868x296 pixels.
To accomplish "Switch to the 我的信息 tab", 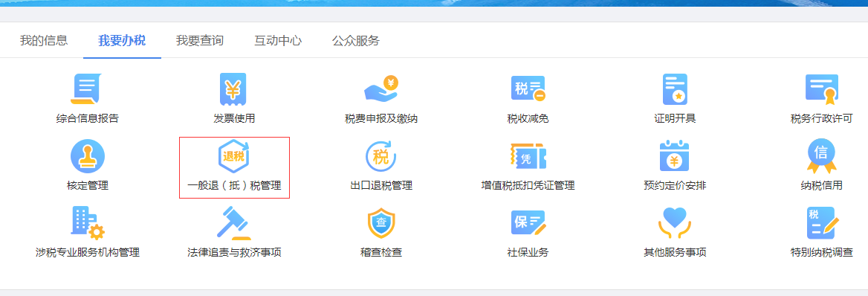I will pos(44,40).
